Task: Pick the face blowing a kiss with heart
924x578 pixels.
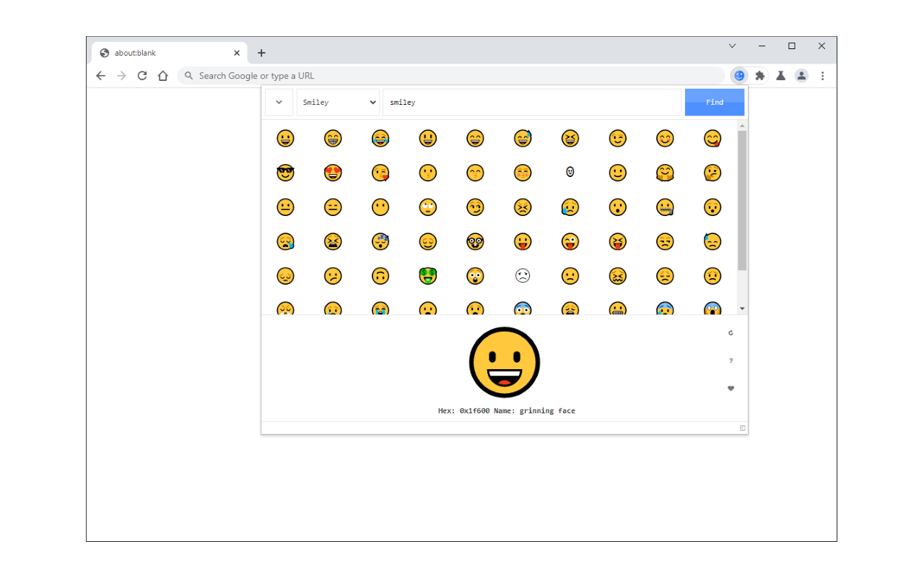Action: (x=380, y=173)
